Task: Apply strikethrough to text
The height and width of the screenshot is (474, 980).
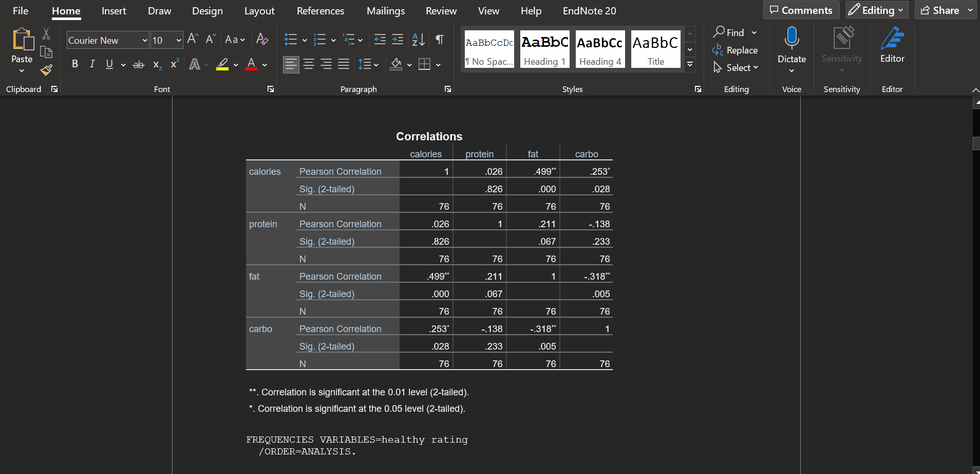Action: (x=138, y=64)
